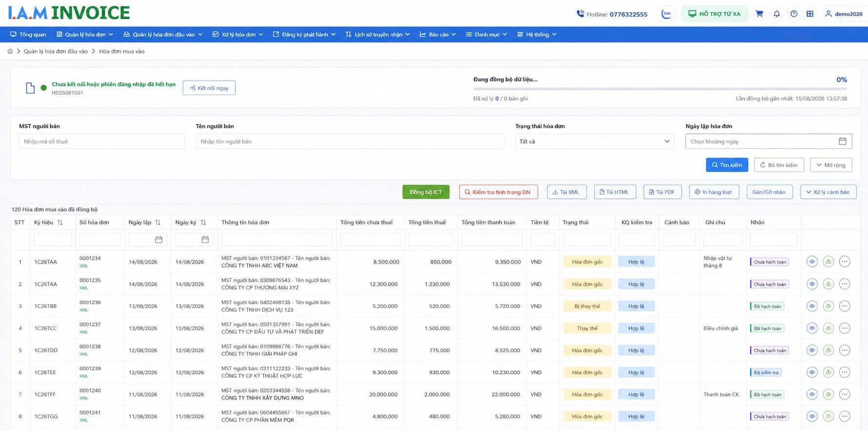Expand Quản lý hóa đơn đầu vào menu
Image resolution: width=868 pixels, height=431 pixels.
click(163, 35)
